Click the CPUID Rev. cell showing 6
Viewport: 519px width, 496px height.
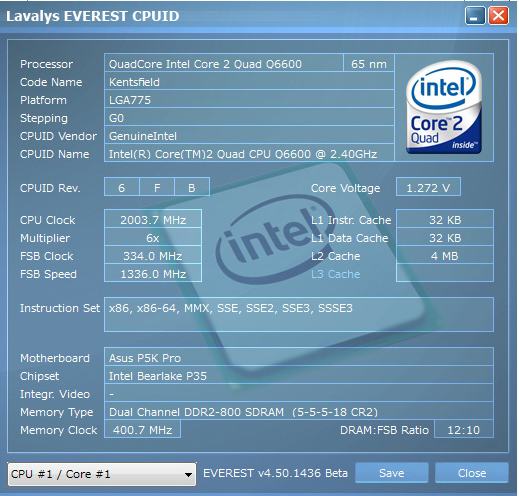tap(122, 188)
